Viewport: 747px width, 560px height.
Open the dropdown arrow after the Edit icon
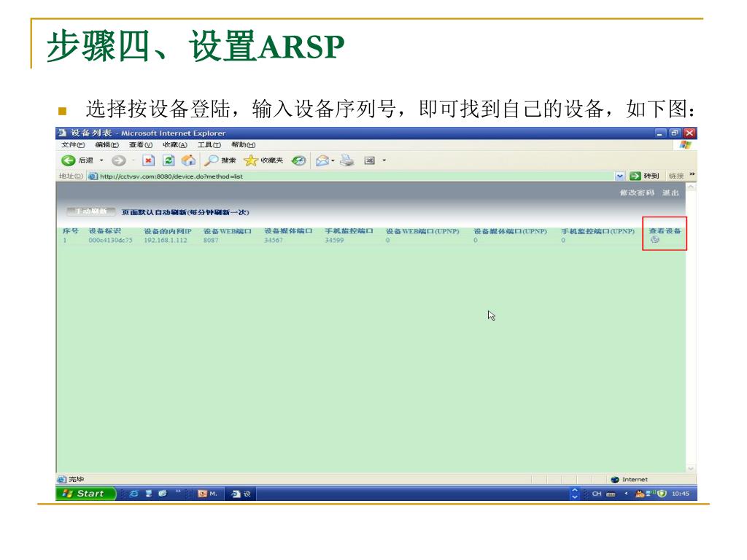pyautogui.click(x=384, y=160)
